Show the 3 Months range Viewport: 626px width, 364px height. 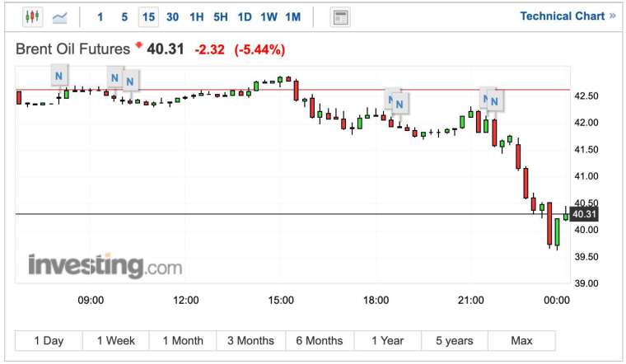pos(250,341)
